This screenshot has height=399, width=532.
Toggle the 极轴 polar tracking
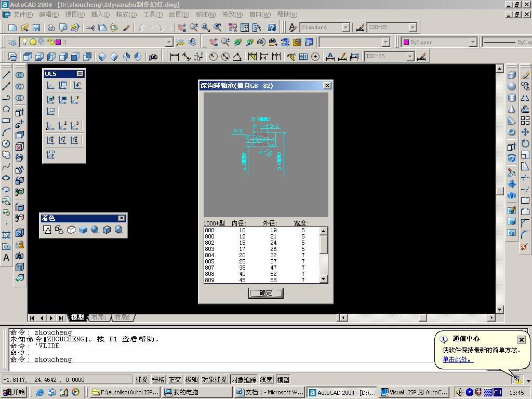(191, 380)
